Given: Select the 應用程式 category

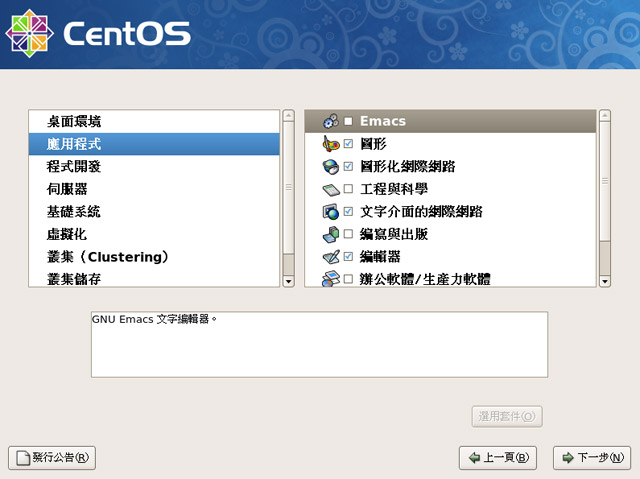Looking at the screenshot, I should [154, 144].
